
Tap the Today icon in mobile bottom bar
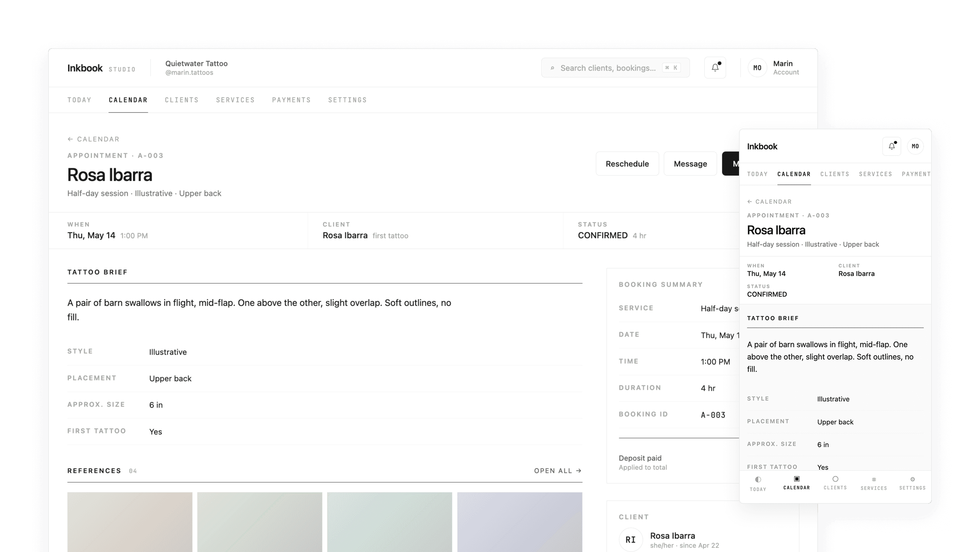758,479
